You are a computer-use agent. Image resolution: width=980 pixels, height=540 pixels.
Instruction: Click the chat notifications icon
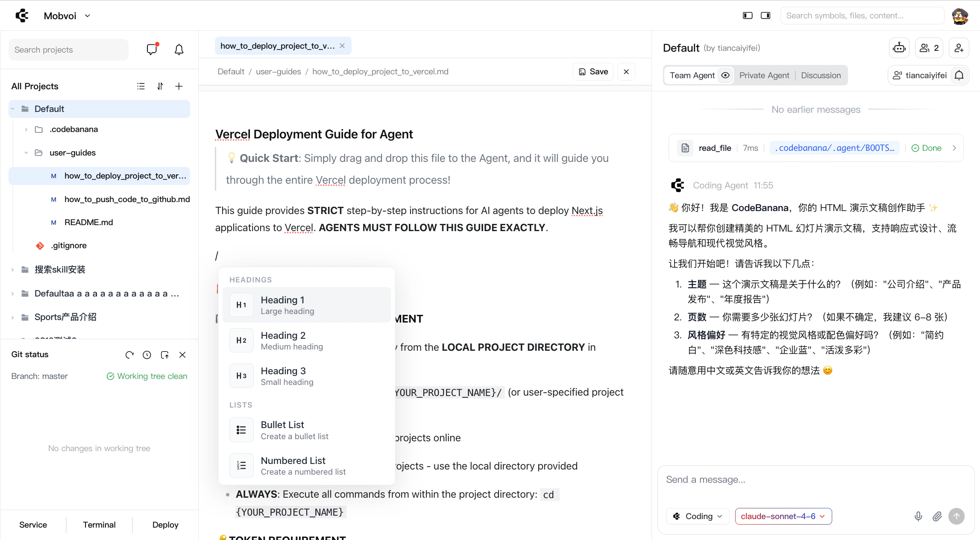pyautogui.click(x=152, y=50)
